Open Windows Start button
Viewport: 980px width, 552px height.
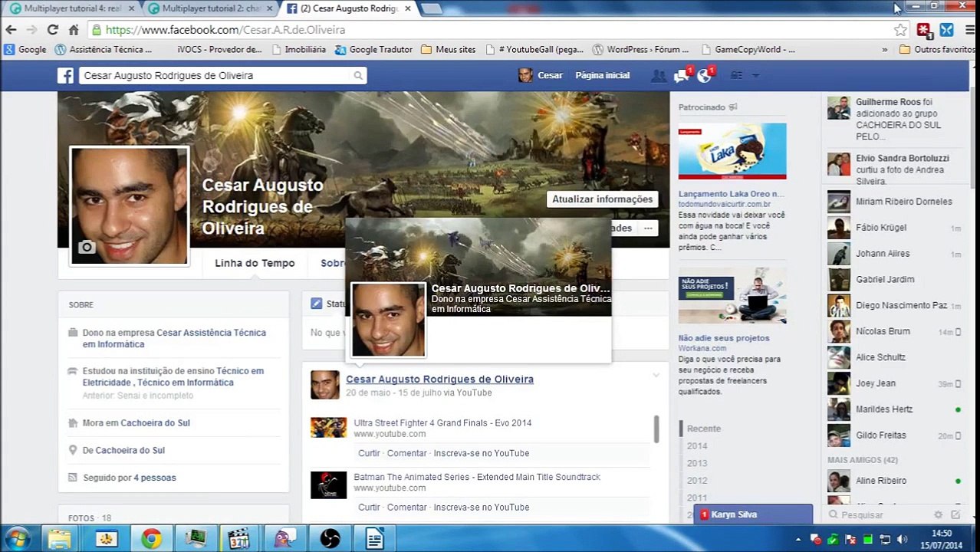point(17,539)
